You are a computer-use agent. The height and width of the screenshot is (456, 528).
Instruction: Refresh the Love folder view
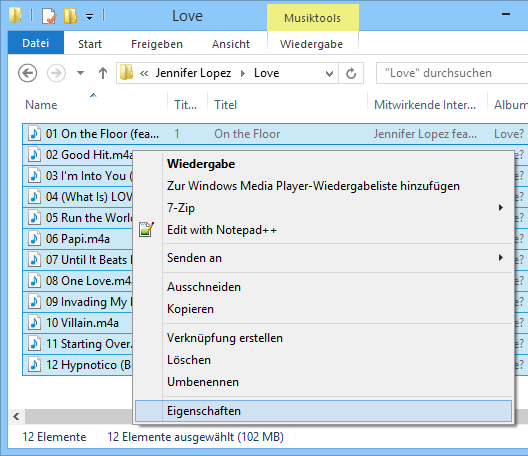click(351, 73)
